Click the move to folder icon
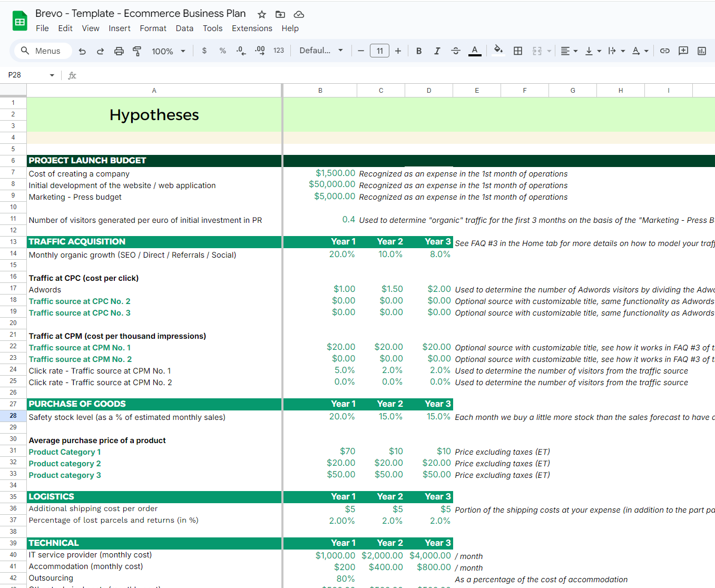The width and height of the screenshot is (715, 588). [x=280, y=14]
